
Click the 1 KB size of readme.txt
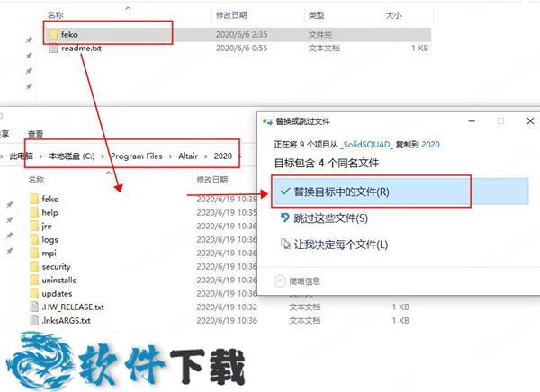click(419, 49)
